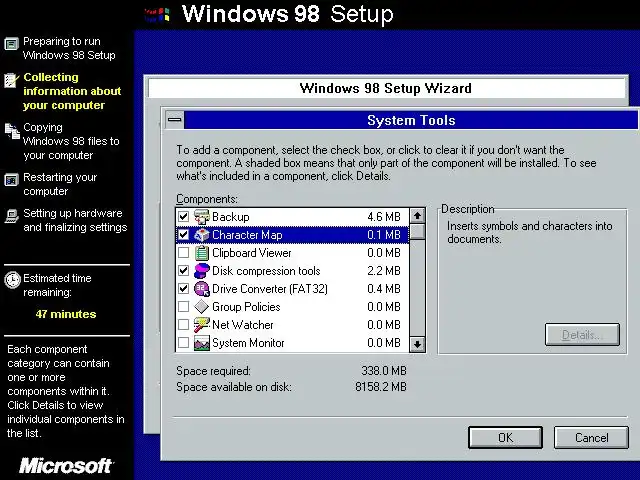Click the 47 minutes remaining text
This screenshot has height=480, width=640.
[66, 314]
